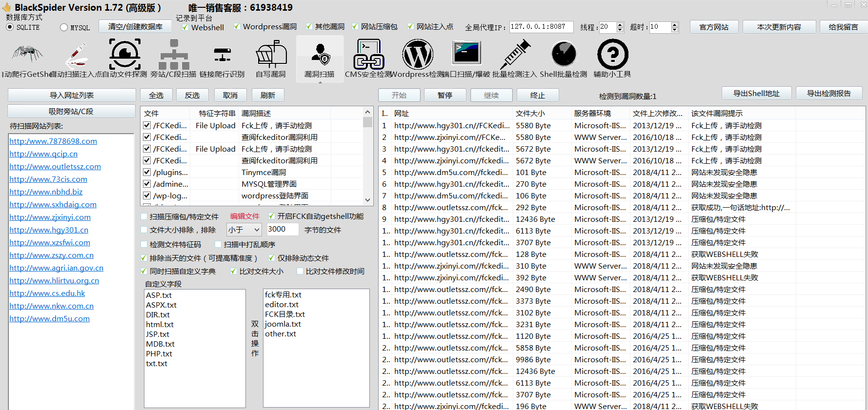Click the 编辑文件 red link
This screenshot has height=410, width=868.
pyautogui.click(x=245, y=216)
